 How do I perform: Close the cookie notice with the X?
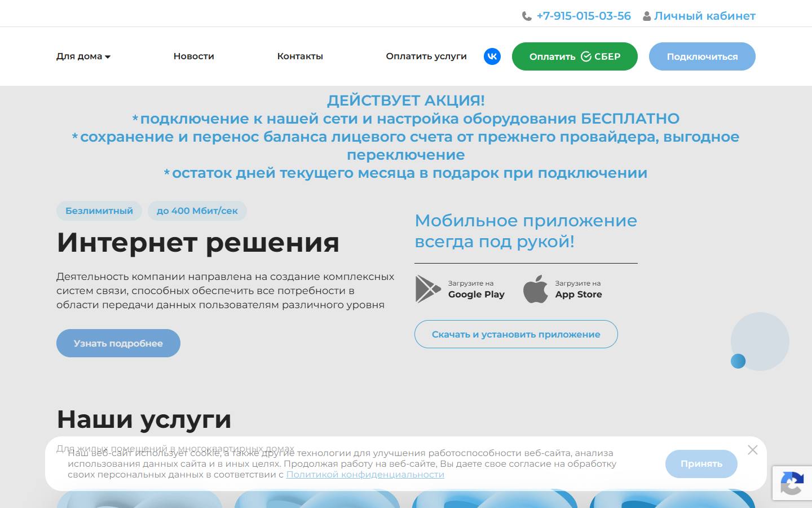752,450
